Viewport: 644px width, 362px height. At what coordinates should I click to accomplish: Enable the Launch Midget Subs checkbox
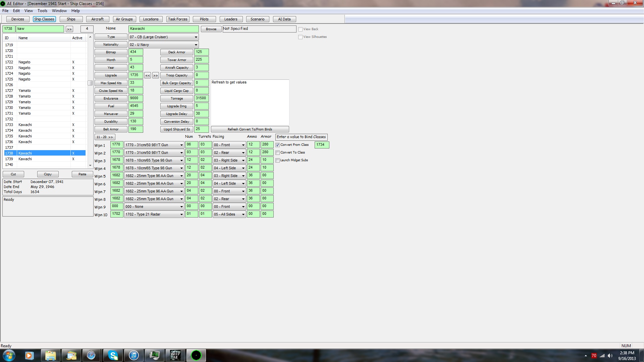coord(278,161)
